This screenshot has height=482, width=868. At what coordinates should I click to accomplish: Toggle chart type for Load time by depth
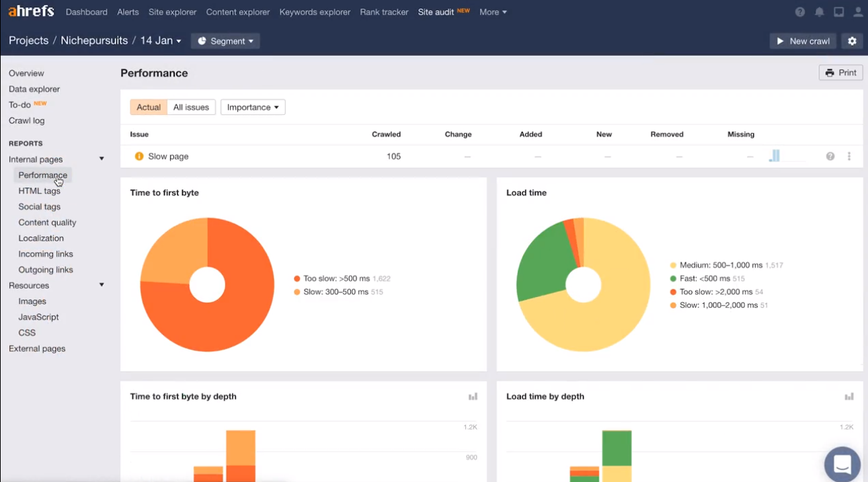849,397
